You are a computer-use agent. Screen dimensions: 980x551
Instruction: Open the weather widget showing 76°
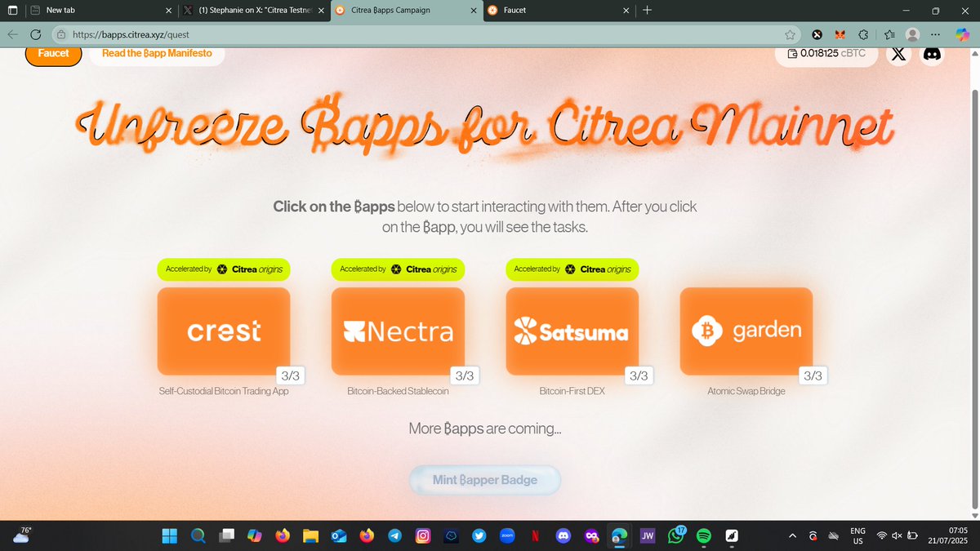[x=21, y=535]
